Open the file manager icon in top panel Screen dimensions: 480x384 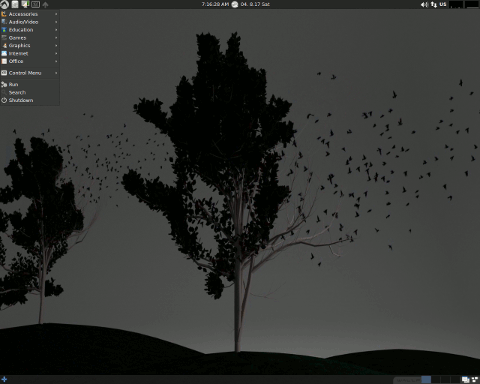(x=15, y=4)
